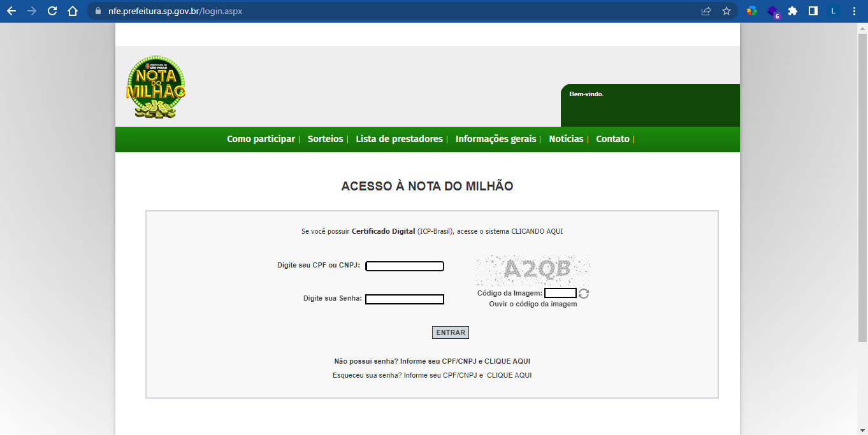Go to Lista de prestadores
This screenshot has height=435, width=868.
click(x=399, y=139)
